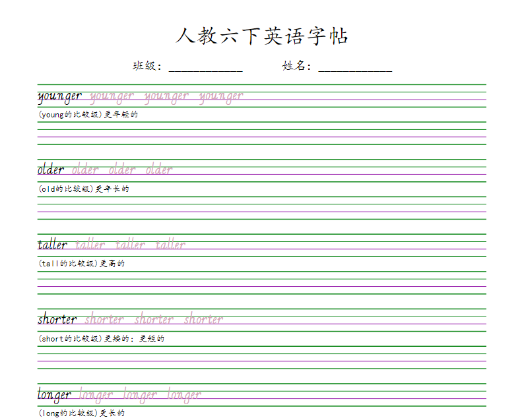Click the blank line after 姓名

click(355, 67)
